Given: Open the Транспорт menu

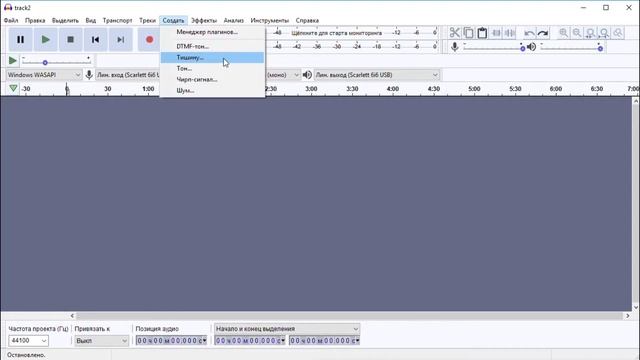Looking at the screenshot, I should (118, 20).
